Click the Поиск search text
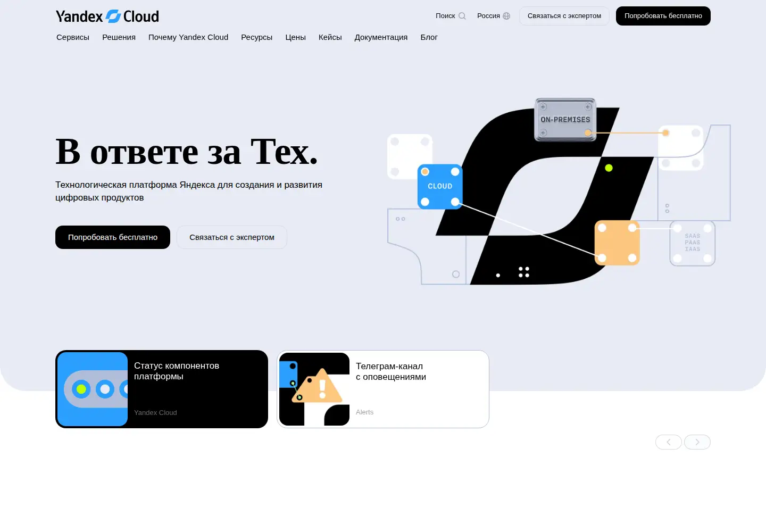766x532 pixels. (x=445, y=16)
